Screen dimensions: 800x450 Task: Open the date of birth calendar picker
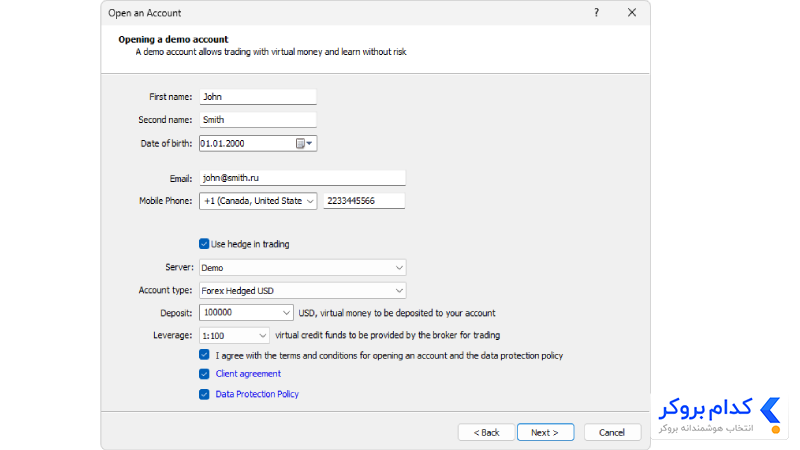click(304, 143)
